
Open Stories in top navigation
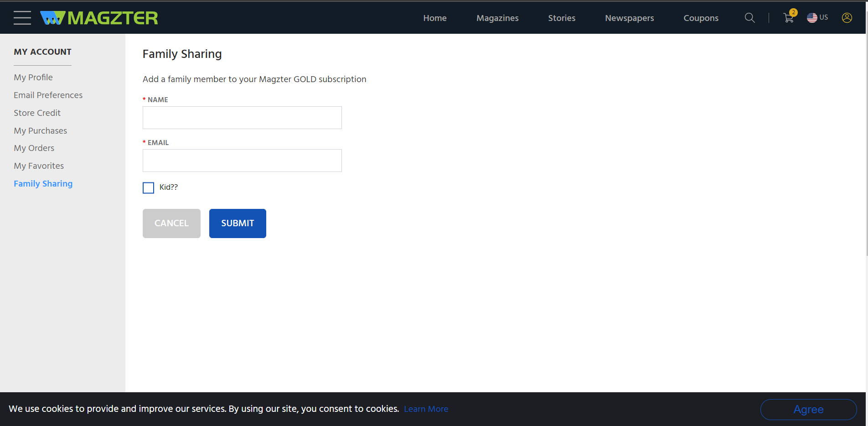tap(562, 18)
